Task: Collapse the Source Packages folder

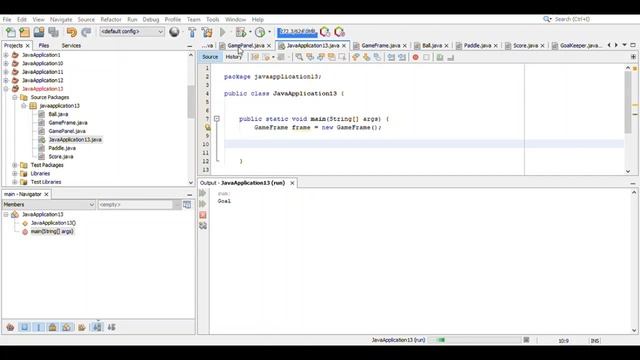Action: [15, 97]
